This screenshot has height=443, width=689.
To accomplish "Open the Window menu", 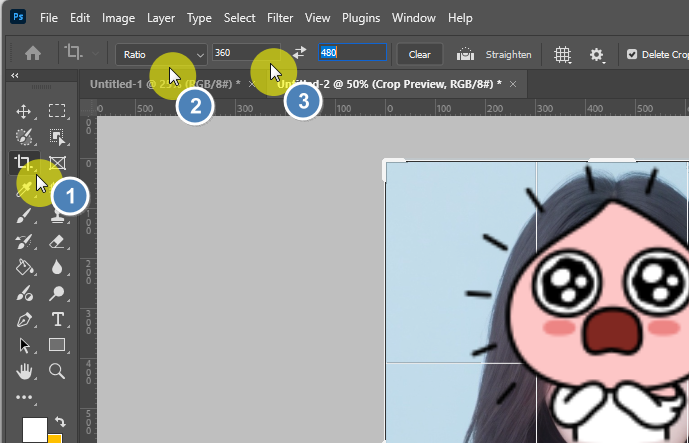I will [x=414, y=18].
